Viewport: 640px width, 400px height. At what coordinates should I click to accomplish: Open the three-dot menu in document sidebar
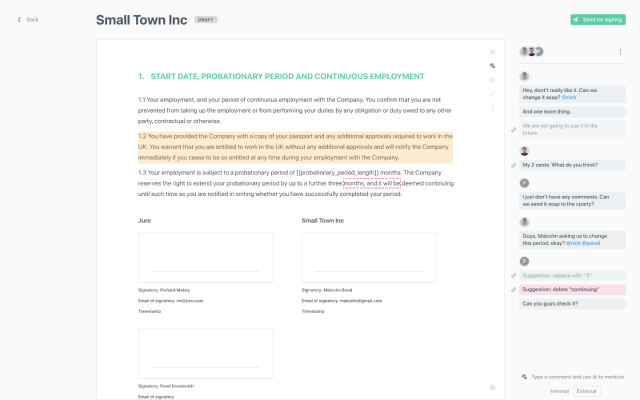tap(492, 109)
